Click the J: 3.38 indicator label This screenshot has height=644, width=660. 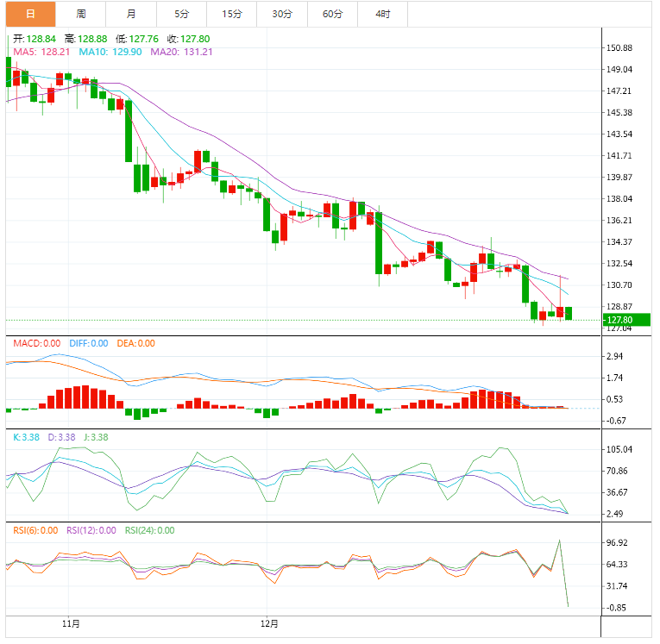coord(96,437)
